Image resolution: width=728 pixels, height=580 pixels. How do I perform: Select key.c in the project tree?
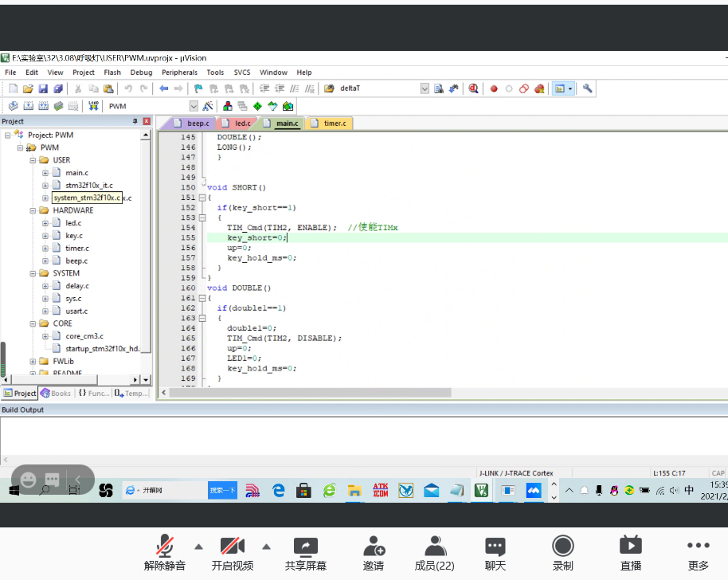[74, 236]
